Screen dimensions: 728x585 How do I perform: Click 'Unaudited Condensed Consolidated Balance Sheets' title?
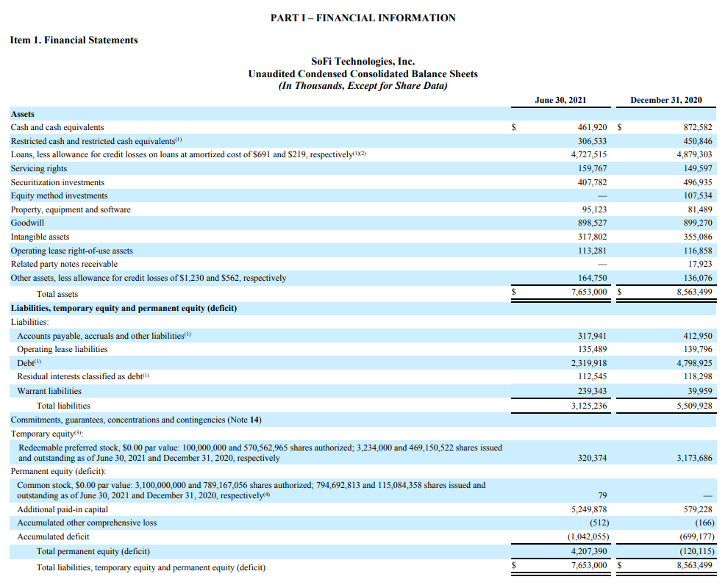tap(363, 73)
